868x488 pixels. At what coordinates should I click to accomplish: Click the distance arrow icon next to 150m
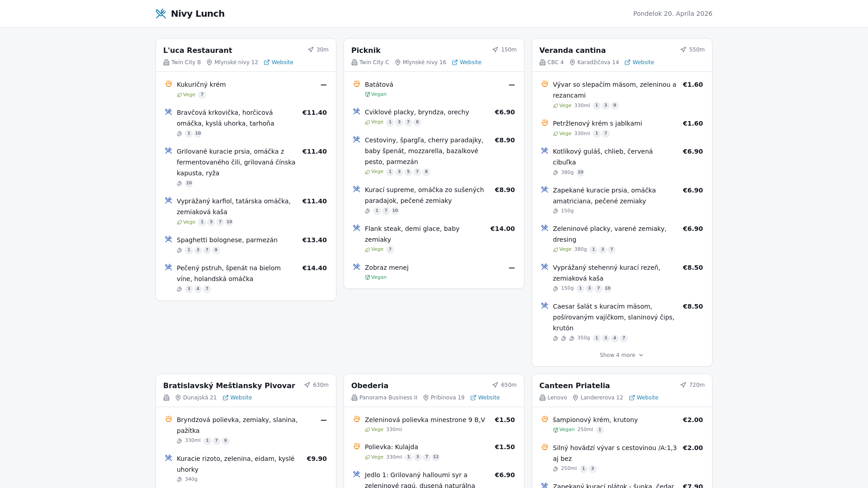click(x=495, y=50)
